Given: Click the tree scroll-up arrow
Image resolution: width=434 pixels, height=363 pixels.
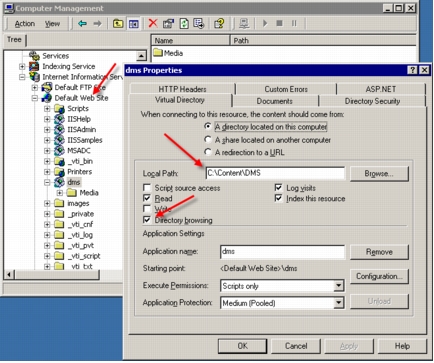Looking at the screenshot, I should click(x=141, y=56).
